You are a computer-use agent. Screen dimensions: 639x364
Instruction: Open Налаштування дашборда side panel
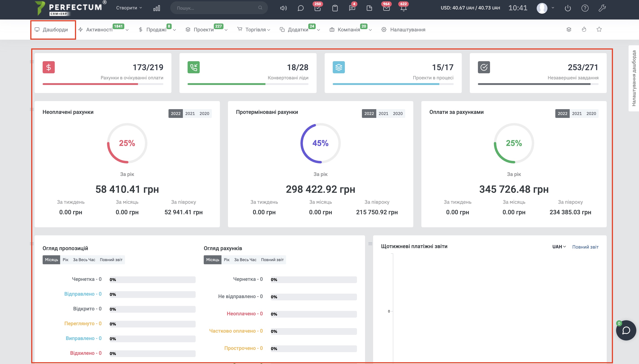point(633,78)
